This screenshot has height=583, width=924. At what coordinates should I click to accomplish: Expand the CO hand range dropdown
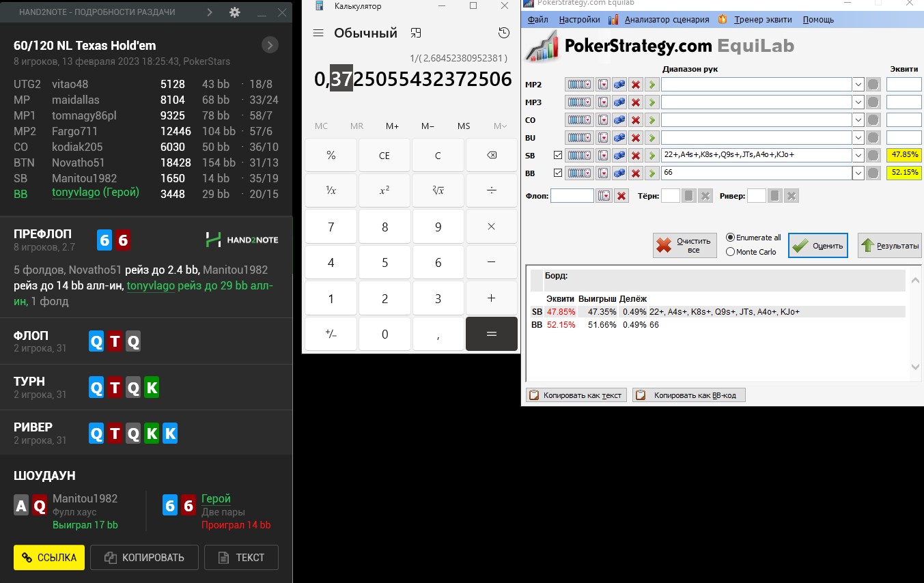click(x=858, y=119)
